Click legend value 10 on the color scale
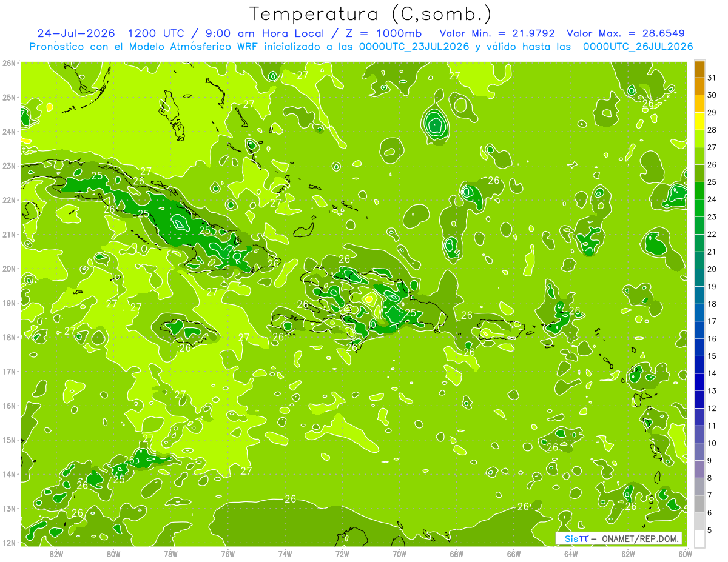This screenshot has width=728, height=562. (712, 443)
